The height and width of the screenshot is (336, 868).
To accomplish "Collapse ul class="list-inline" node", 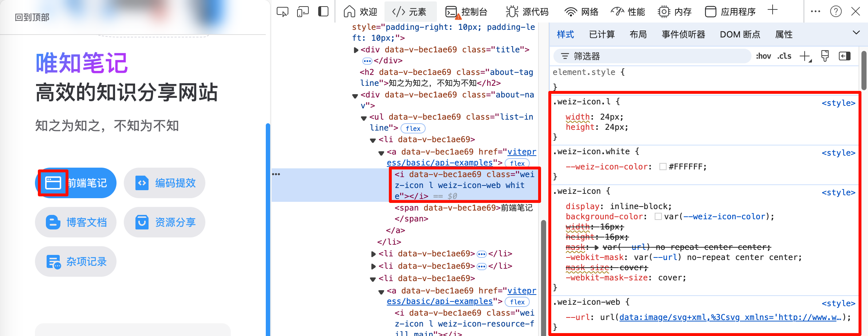I will coord(363,118).
